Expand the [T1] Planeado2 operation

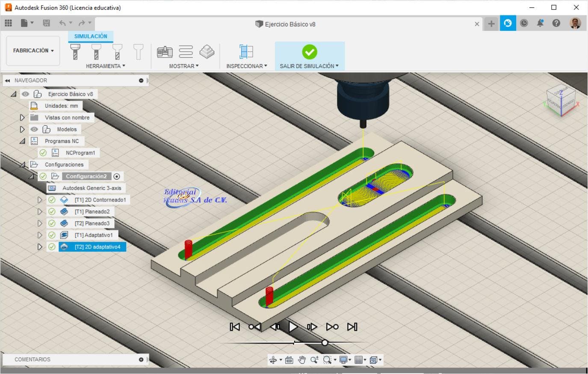point(40,211)
